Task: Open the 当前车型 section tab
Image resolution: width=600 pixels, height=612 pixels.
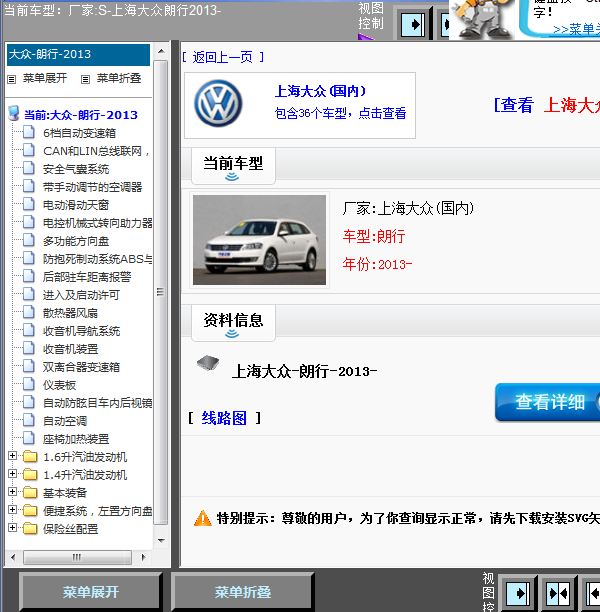Action: click(233, 166)
